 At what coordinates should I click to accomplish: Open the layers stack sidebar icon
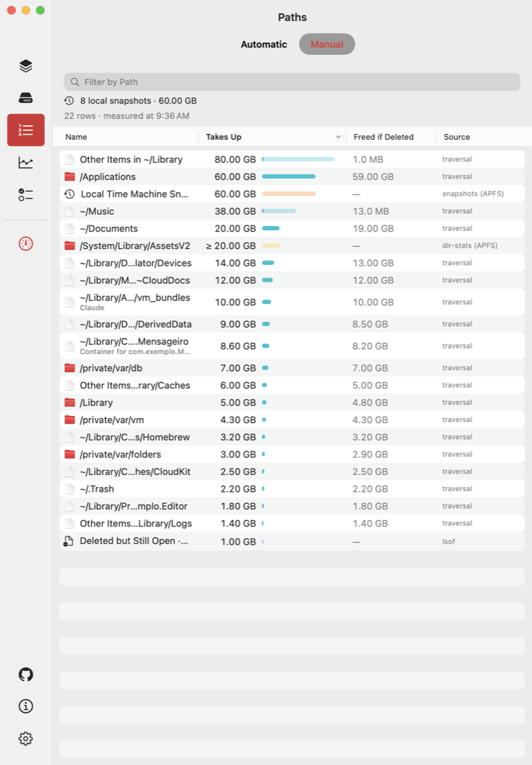(x=26, y=66)
